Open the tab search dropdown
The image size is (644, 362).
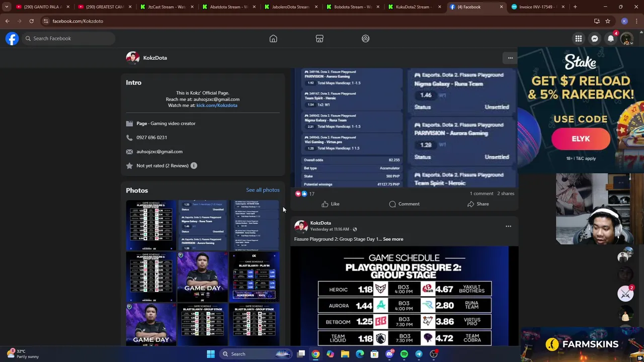7,7
